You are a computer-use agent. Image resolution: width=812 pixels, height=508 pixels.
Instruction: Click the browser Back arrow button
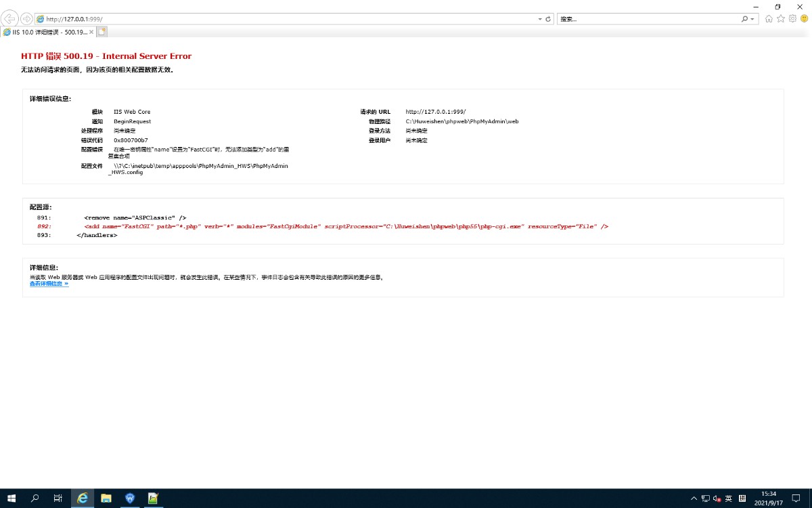tap(11, 19)
